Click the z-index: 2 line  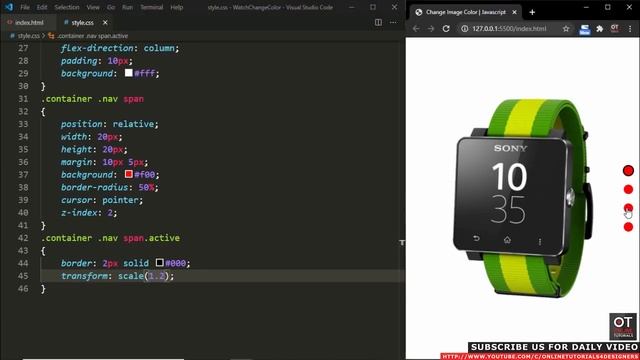click(89, 213)
